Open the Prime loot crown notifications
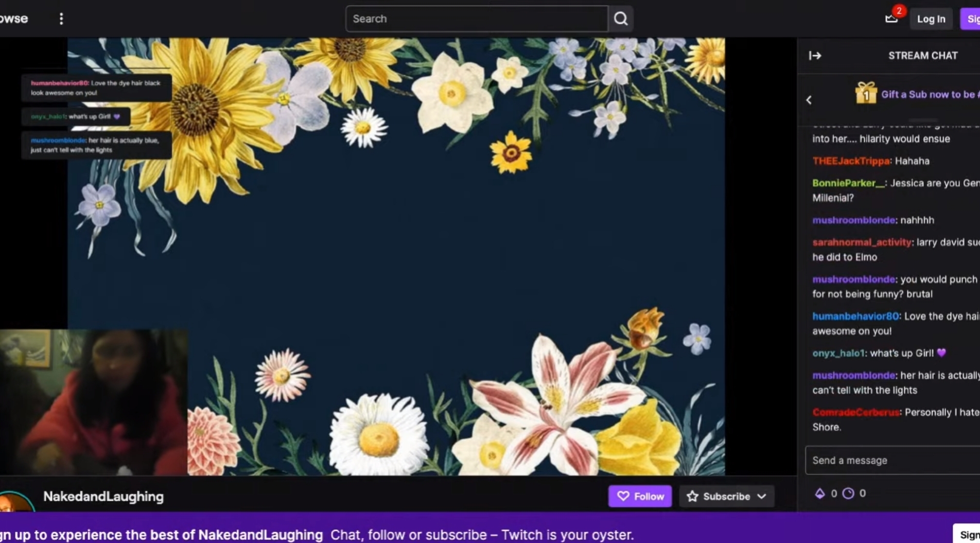 click(x=891, y=19)
